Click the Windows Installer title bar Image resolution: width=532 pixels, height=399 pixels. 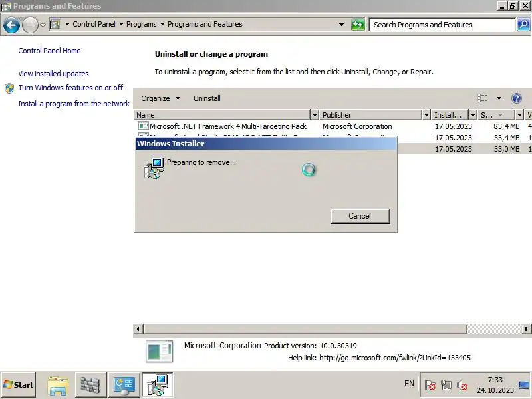(265, 144)
